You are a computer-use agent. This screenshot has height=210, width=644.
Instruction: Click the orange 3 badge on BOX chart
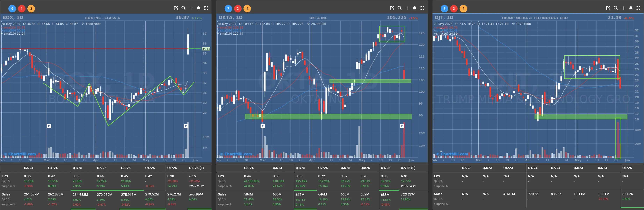(x=31, y=9)
